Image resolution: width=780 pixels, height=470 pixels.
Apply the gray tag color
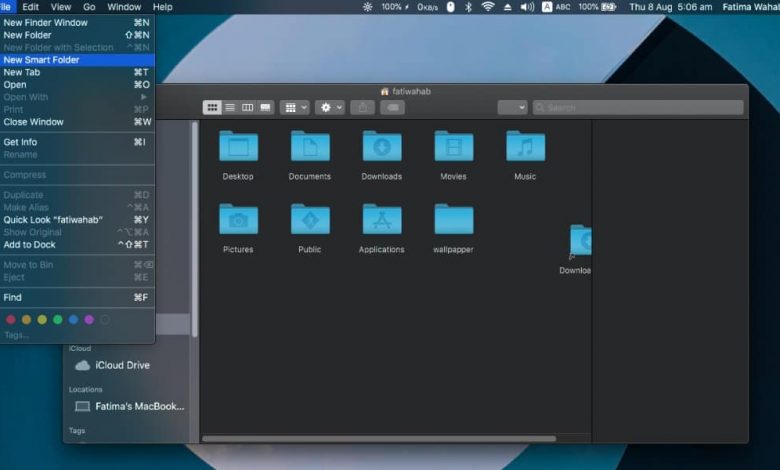(x=105, y=320)
